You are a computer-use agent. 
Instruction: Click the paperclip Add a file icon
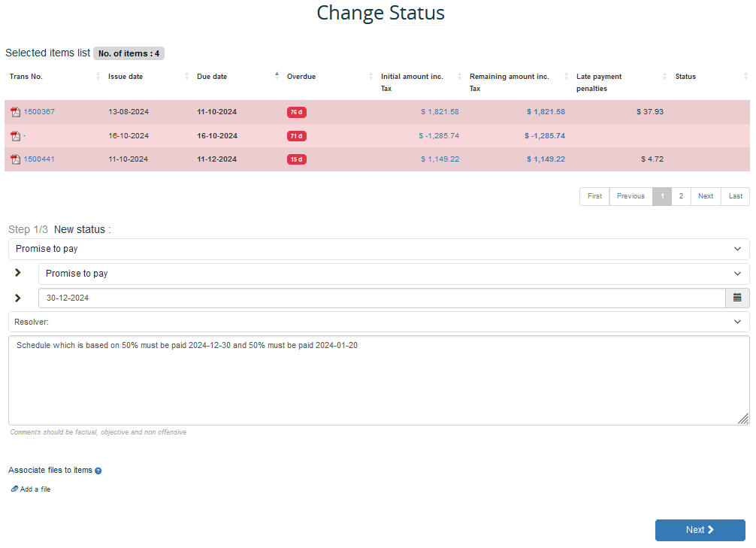(x=14, y=489)
